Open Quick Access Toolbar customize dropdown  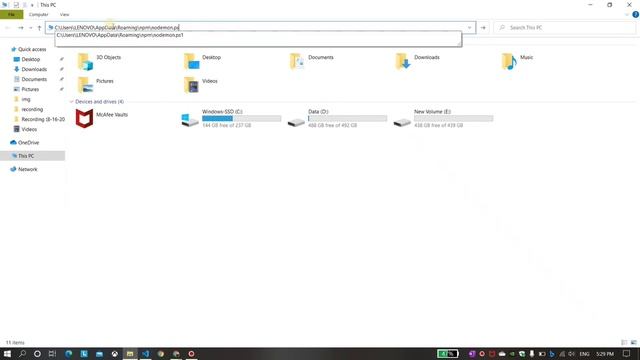pyautogui.click(x=32, y=5)
